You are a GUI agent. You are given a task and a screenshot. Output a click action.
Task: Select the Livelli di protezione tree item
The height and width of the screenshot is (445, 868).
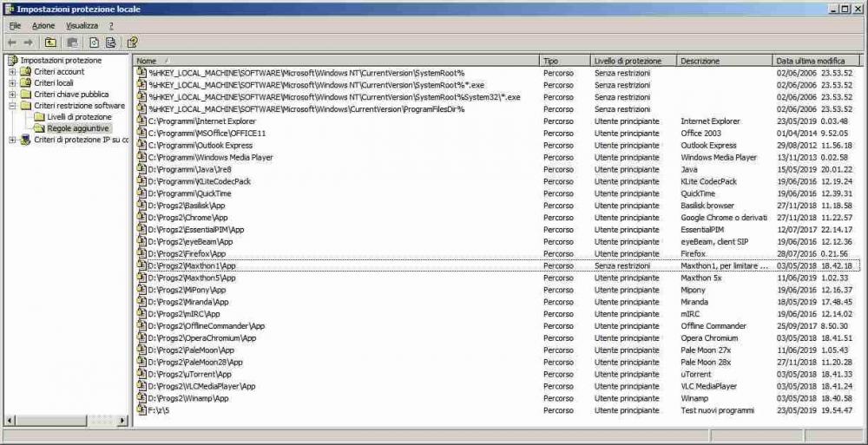pos(79,117)
